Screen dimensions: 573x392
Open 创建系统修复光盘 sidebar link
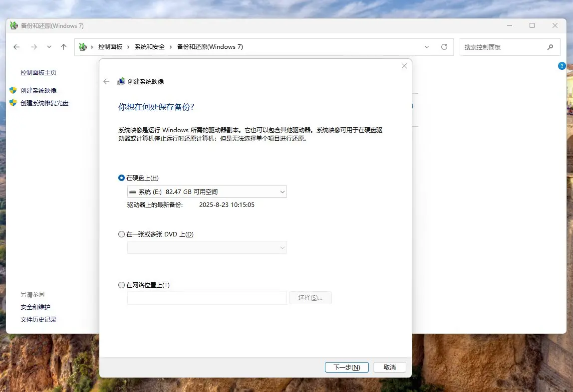coord(44,103)
